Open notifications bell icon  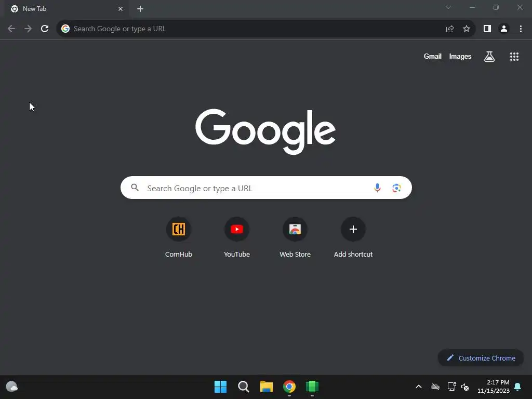[518, 387]
